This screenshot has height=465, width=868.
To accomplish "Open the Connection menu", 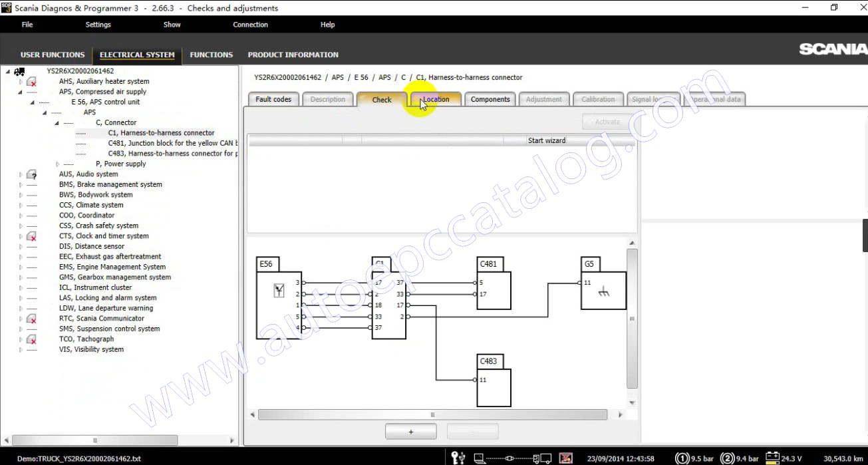I will click(x=251, y=25).
